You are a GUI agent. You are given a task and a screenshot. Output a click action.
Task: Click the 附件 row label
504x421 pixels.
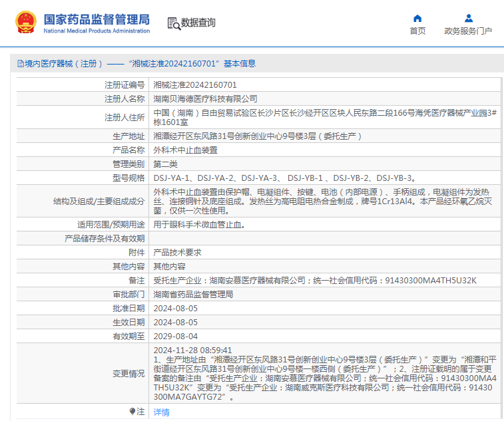click(136, 253)
